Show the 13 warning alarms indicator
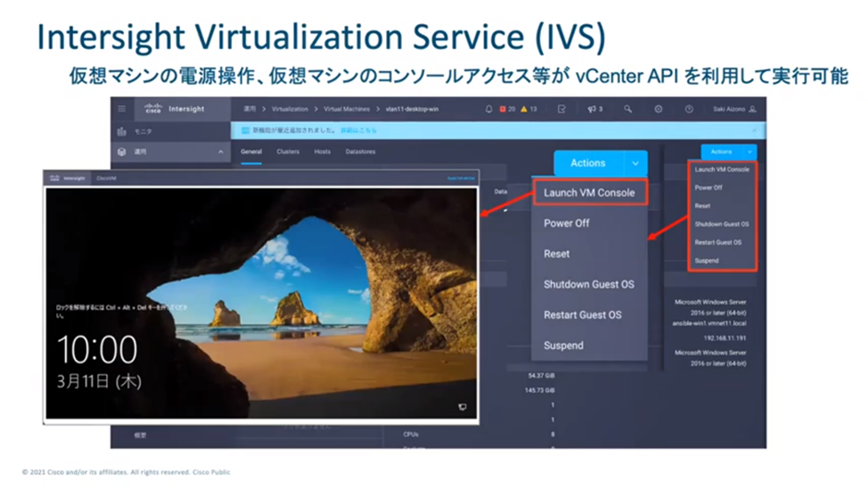868x488 pixels. 529,109
